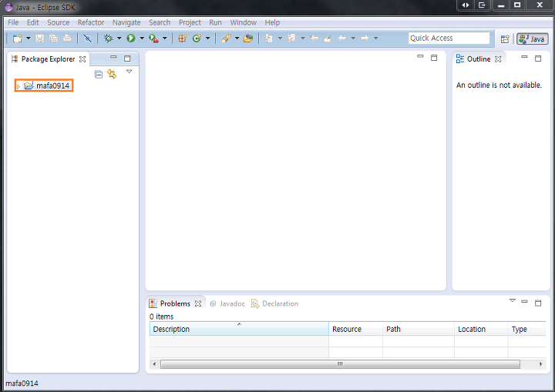Open the Source menu
This screenshot has width=555, height=392.
click(58, 22)
